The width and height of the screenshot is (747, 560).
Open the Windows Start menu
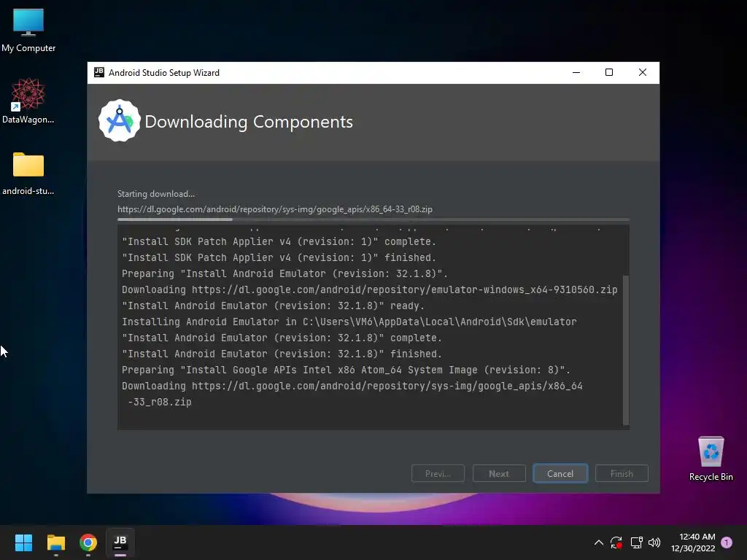(23, 542)
